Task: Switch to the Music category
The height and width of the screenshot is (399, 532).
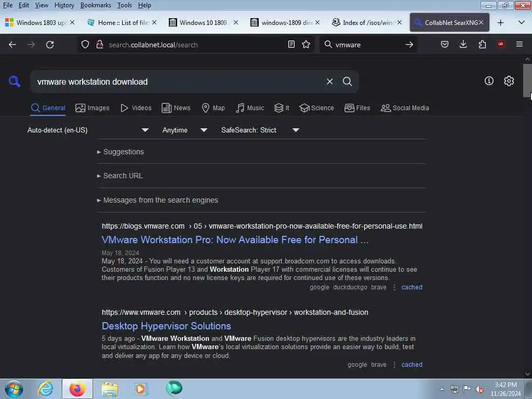Action: pyautogui.click(x=250, y=108)
